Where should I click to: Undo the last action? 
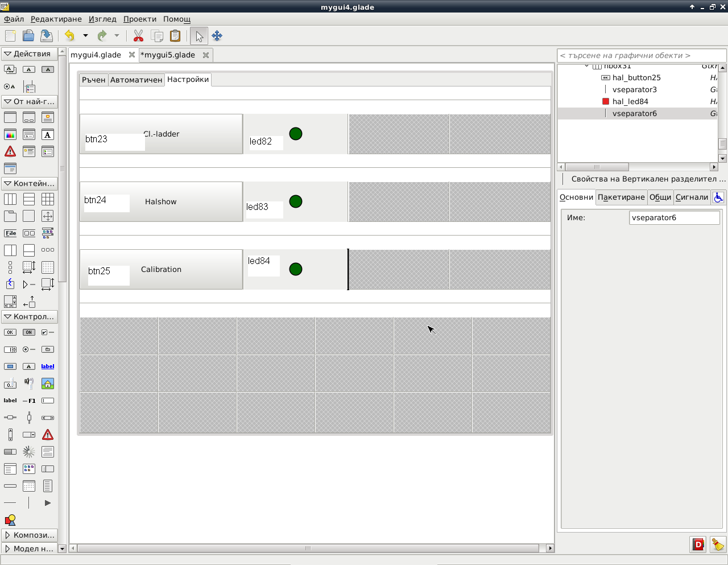point(69,36)
